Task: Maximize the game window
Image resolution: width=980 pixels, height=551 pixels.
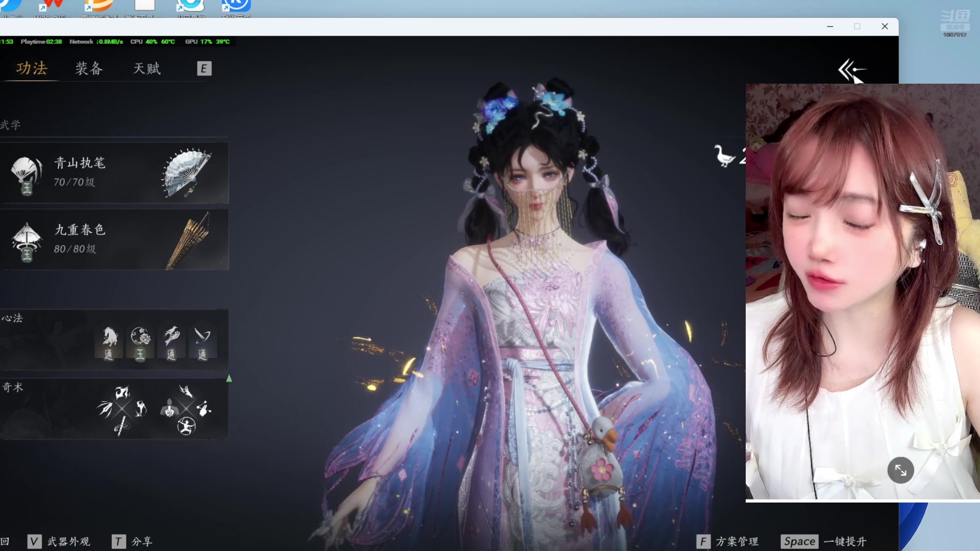Action: (x=857, y=27)
